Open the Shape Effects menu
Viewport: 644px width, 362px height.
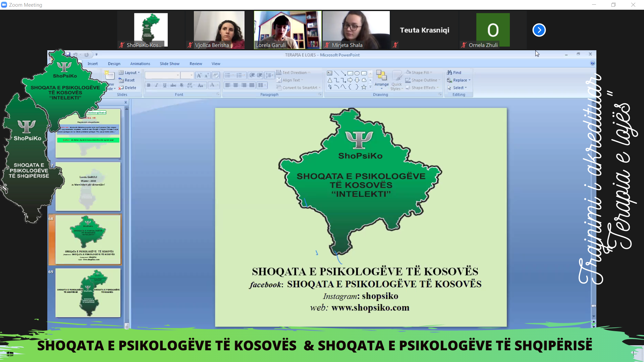pos(422,88)
